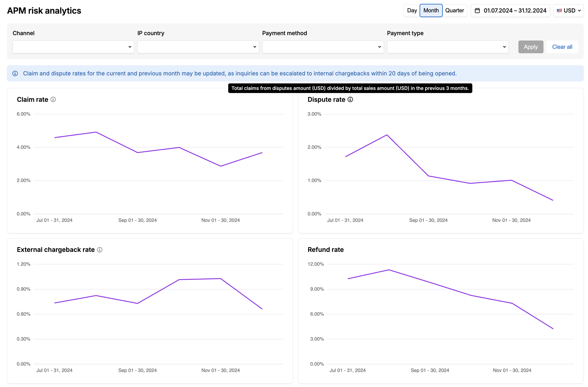588x387 pixels.
Task: Expand the Payment method dropdown
Action: (323, 47)
